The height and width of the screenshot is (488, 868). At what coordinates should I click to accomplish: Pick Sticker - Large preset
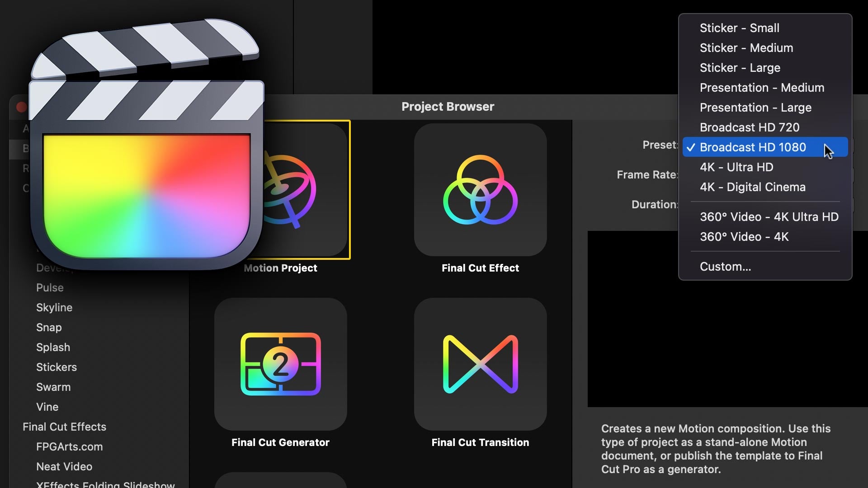tap(740, 68)
